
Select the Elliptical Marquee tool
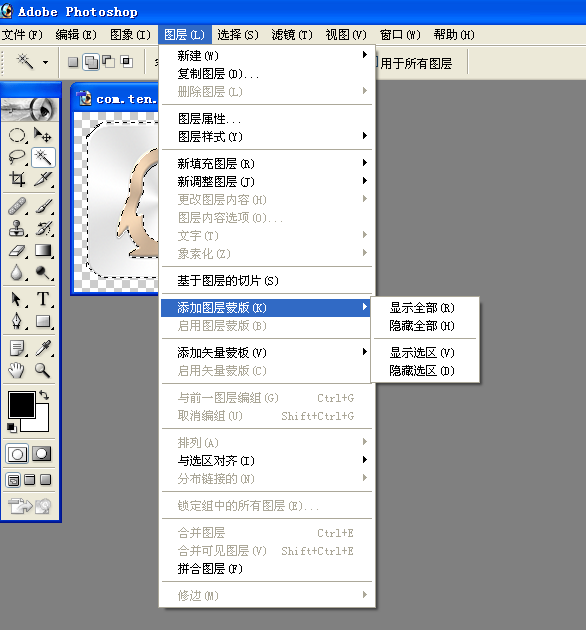17,135
